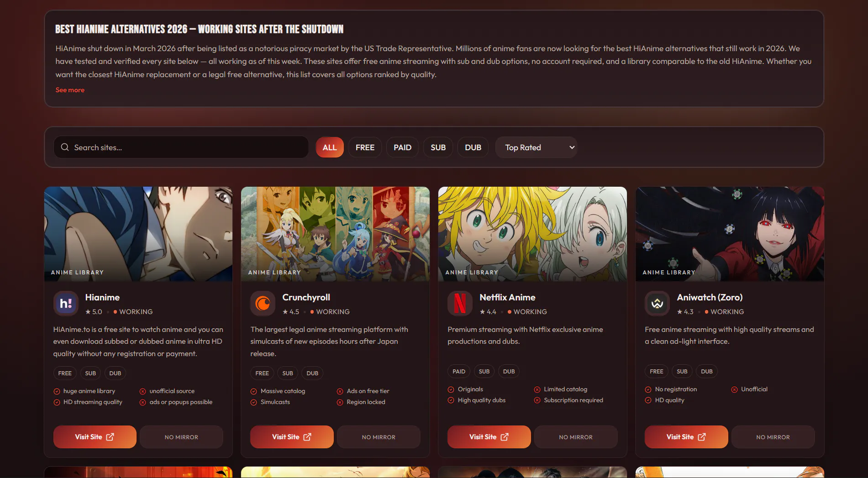The image size is (868, 478).
Task: Click the Aniwatch (Zoro) title text
Action: coord(710,297)
